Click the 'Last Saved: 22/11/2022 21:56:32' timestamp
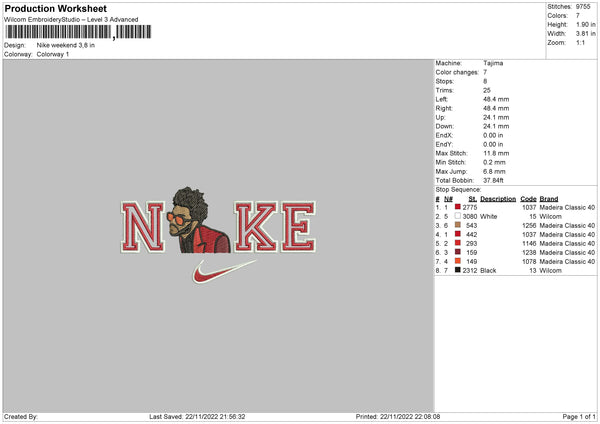The image size is (600, 424). (197, 417)
